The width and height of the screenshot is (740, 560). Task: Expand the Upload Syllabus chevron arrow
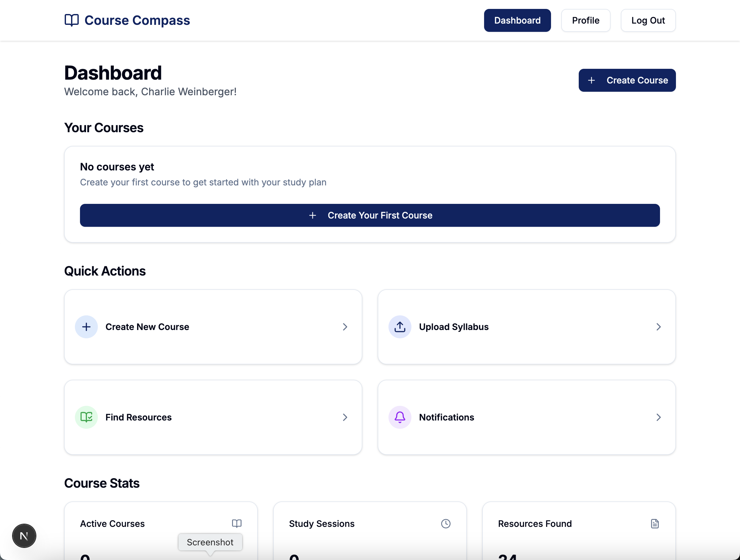click(x=658, y=327)
